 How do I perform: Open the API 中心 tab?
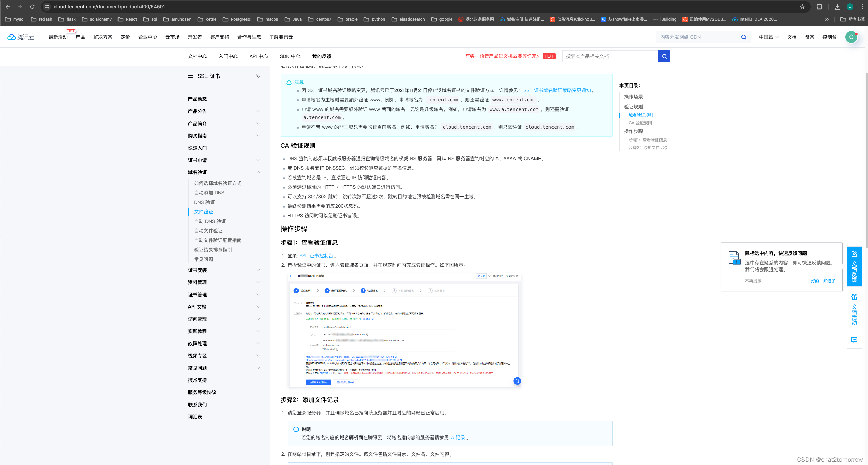[258, 56]
